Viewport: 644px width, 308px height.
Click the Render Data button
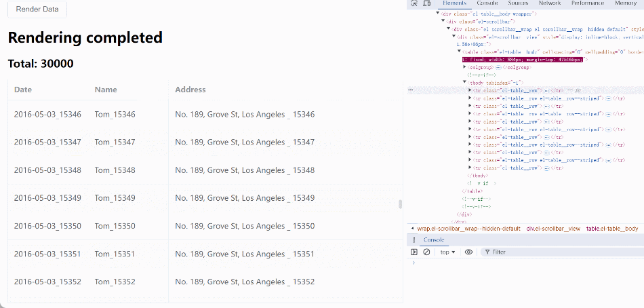37,9
